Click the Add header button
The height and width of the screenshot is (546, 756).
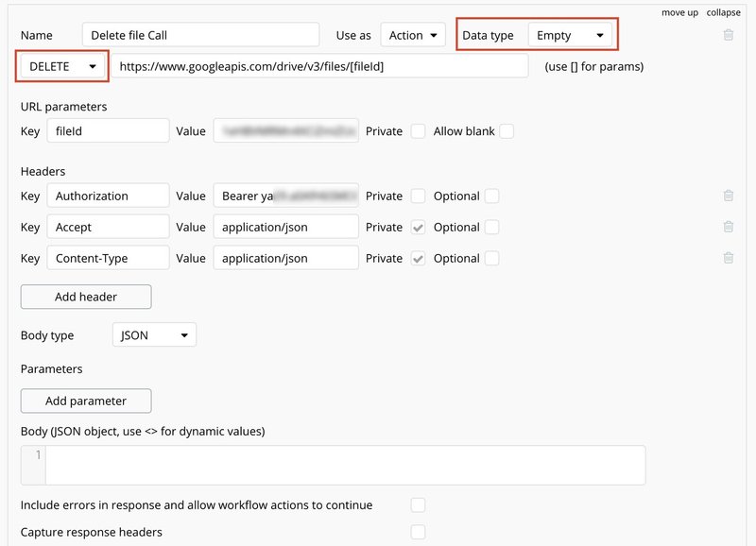86,297
